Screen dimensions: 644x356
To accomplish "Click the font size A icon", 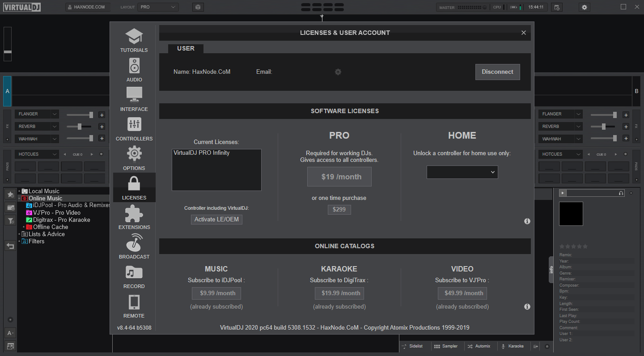I will pos(10,333).
